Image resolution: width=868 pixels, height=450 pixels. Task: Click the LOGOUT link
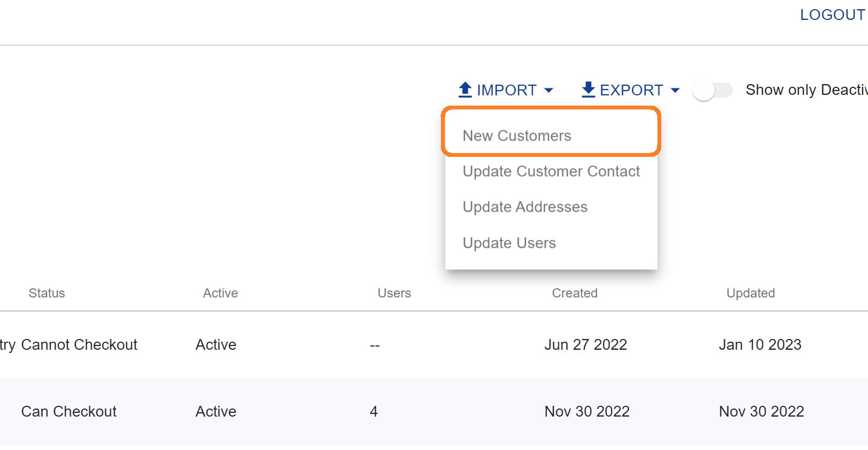pyautogui.click(x=832, y=15)
